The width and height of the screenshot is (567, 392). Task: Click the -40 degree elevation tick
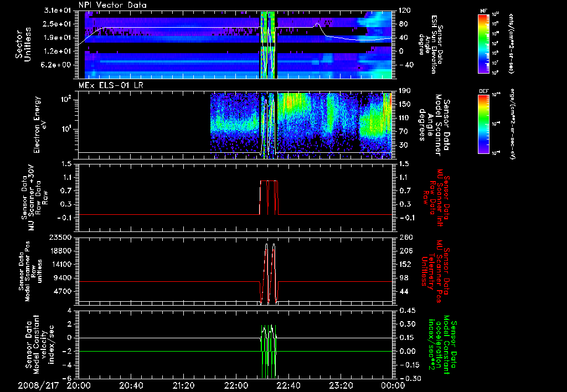(405, 65)
